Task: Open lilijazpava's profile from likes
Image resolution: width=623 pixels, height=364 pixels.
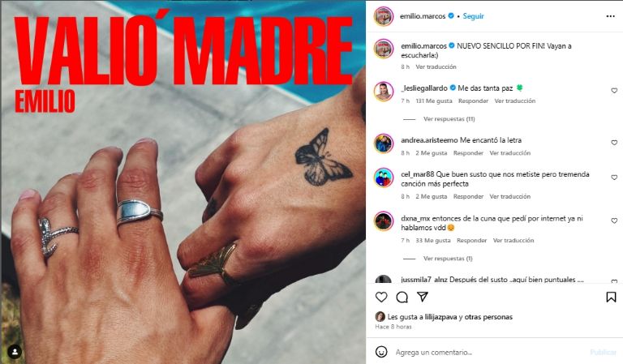Action: click(x=441, y=317)
